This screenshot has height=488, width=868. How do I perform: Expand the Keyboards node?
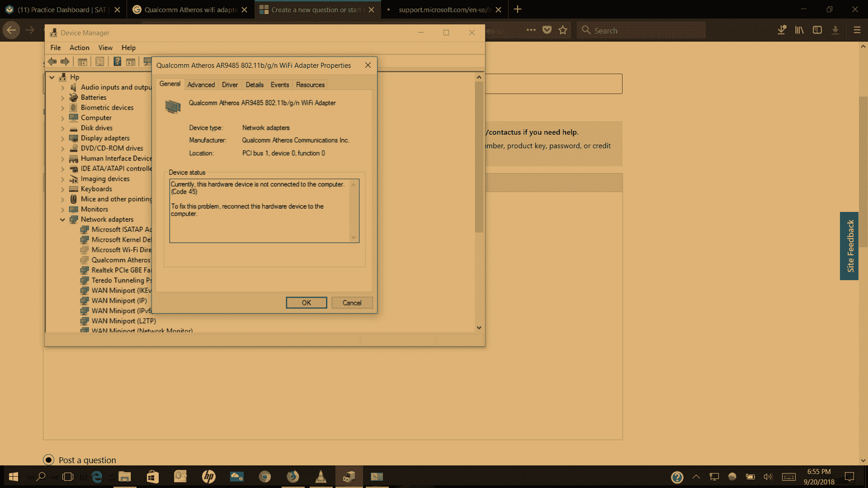[62, 189]
